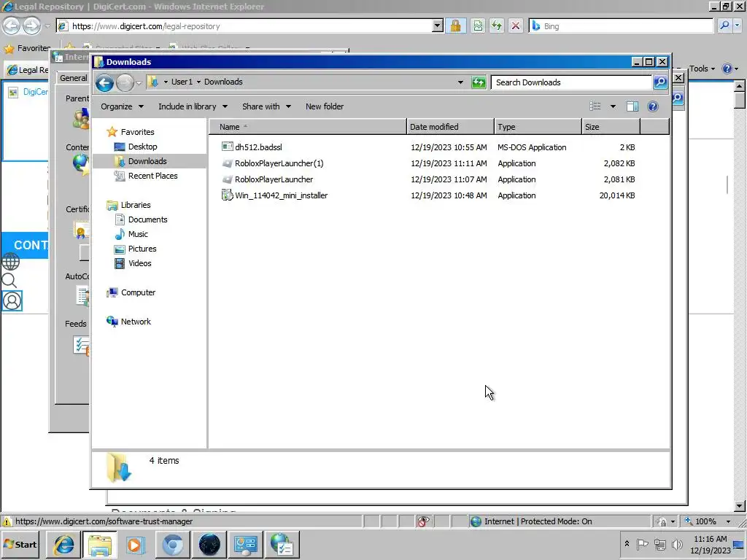Open the Start menu
747x560 pixels.
pos(20,544)
